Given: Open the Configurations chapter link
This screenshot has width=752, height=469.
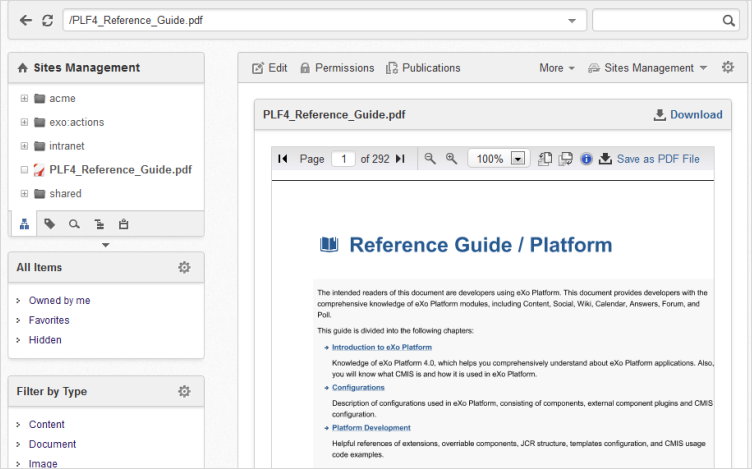Looking at the screenshot, I should [358, 387].
